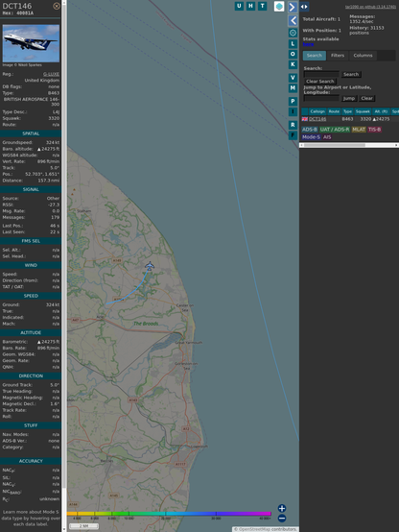The image size is (399, 532).
Task: Click the crosshair center-map icon
Action: coord(293,33)
